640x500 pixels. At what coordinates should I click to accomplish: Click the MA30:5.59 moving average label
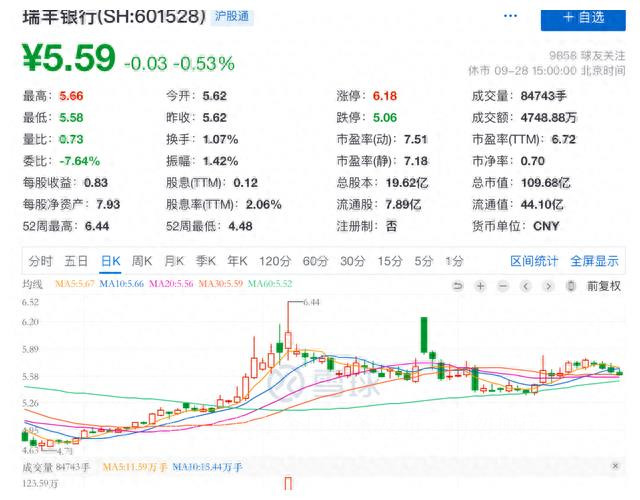point(221,284)
